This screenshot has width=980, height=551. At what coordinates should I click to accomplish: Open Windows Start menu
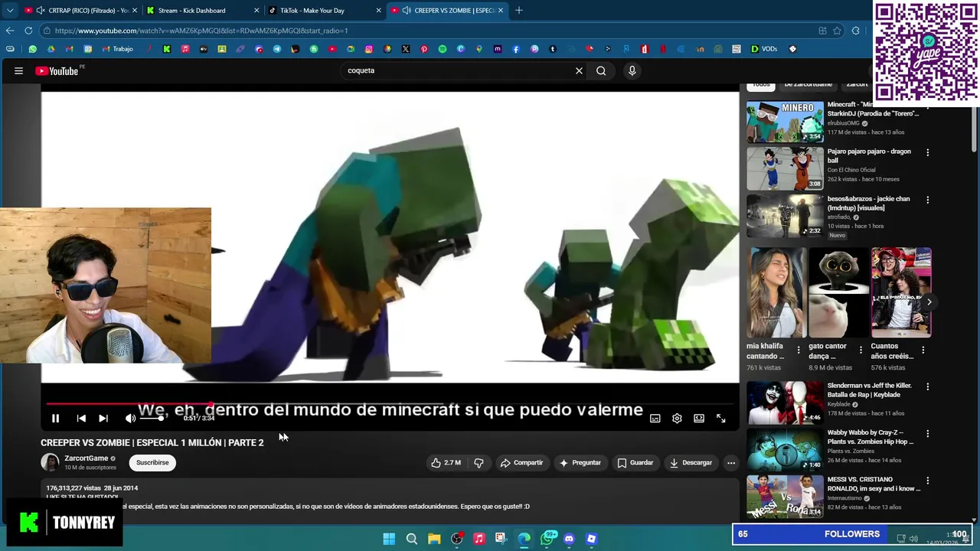click(x=389, y=539)
